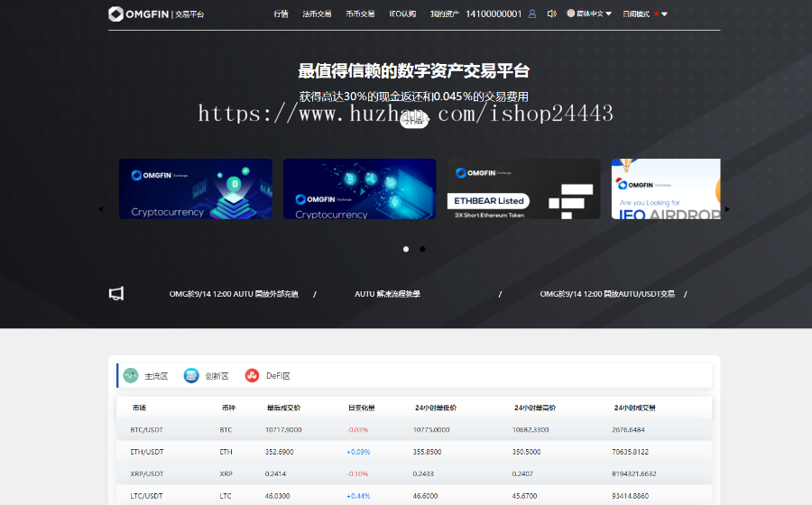This screenshot has width=812, height=505.
Task: Switch to the DeFi区 tab
Action: coord(278,376)
